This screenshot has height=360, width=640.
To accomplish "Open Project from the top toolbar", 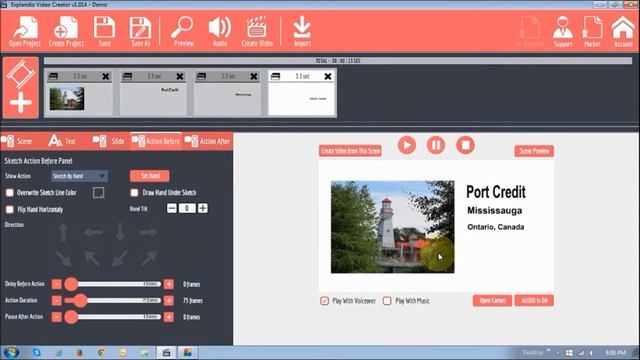I will click(x=24, y=31).
